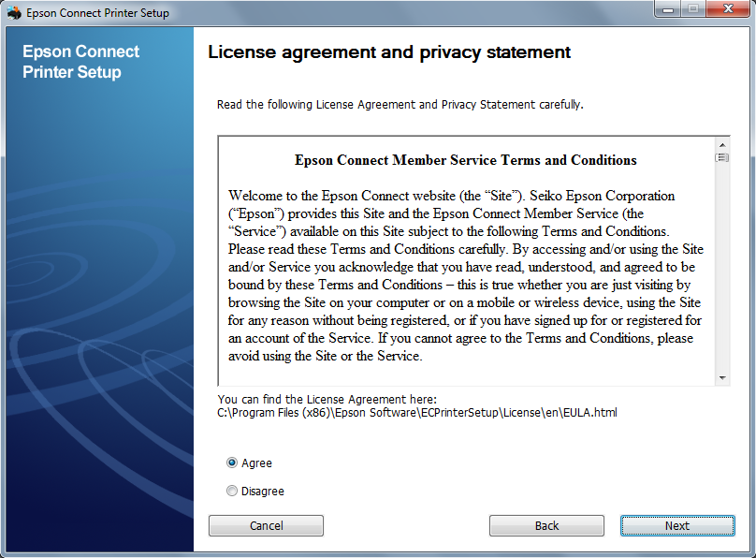Viewport: 756px width, 558px height.
Task: Click the license agreement scrollbar thumb
Action: (722, 157)
